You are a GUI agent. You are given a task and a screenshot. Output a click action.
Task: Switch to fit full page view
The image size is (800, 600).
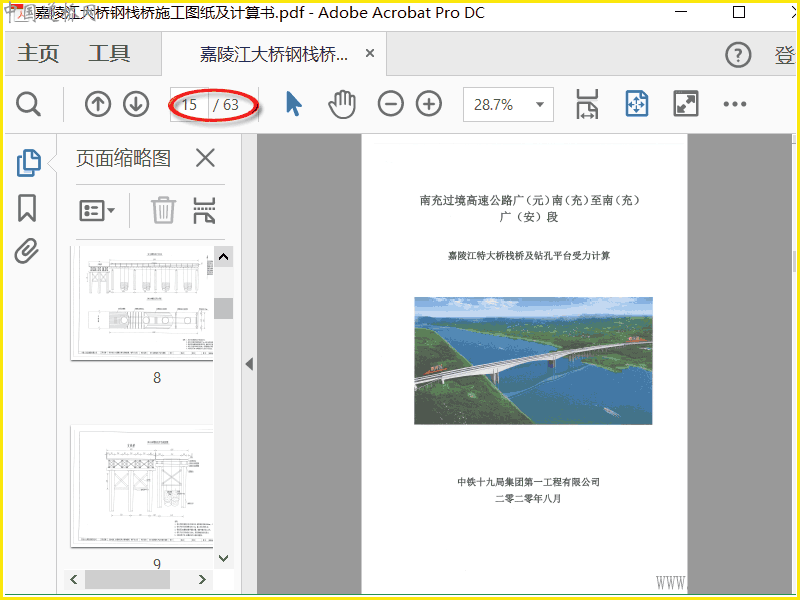click(x=637, y=104)
